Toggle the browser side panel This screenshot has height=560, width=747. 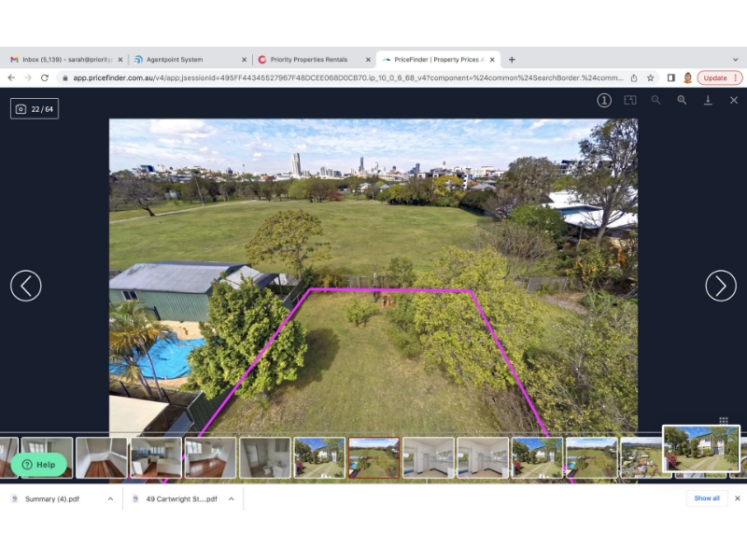(x=670, y=77)
